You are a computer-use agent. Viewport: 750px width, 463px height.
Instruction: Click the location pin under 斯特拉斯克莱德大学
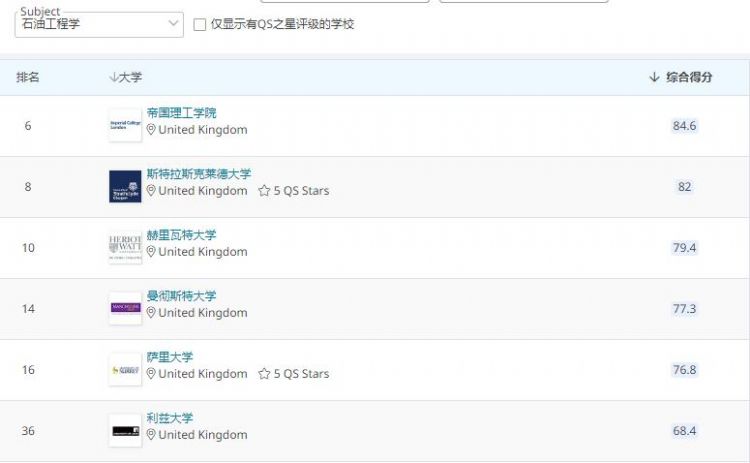click(151, 191)
